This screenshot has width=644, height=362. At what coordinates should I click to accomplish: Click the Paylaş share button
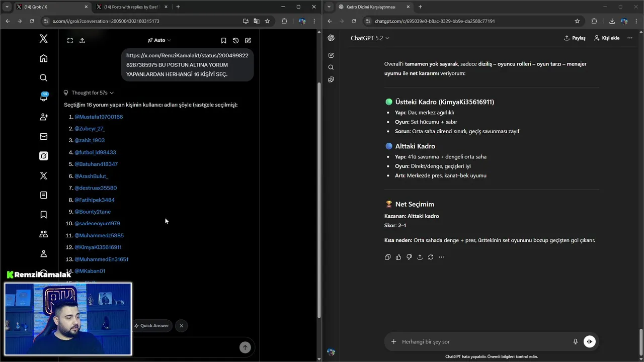point(575,38)
